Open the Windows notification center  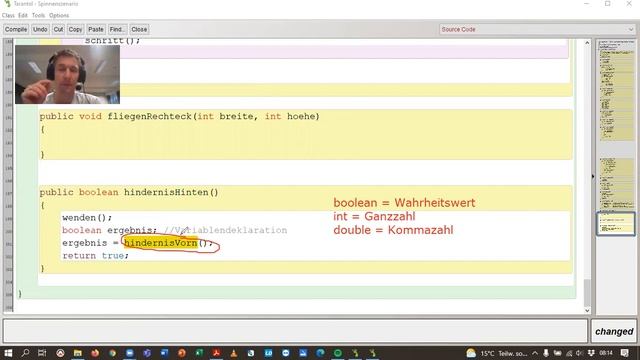(624, 353)
